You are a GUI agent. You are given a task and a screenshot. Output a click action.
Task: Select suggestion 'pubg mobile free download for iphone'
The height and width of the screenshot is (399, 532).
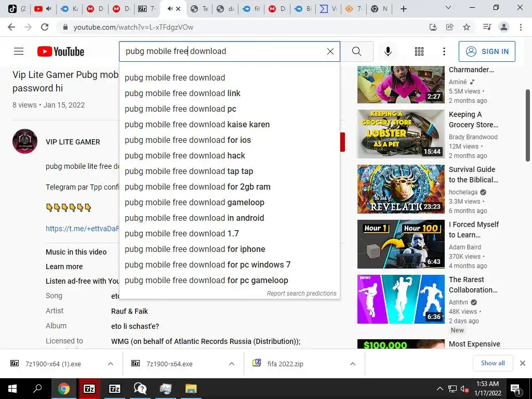[229, 249]
